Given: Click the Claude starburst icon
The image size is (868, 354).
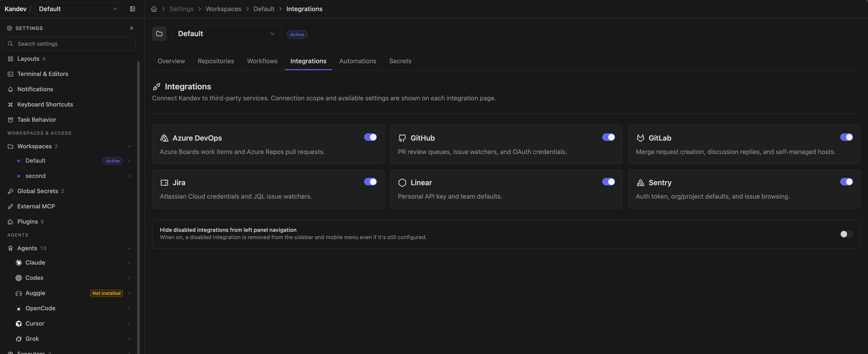Looking at the screenshot, I should tap(18, 263).
